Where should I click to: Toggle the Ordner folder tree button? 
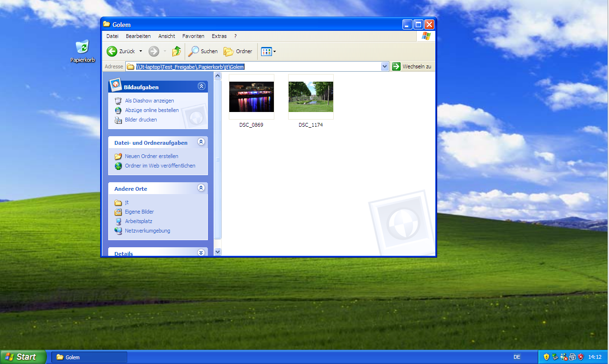coord(238,51)
